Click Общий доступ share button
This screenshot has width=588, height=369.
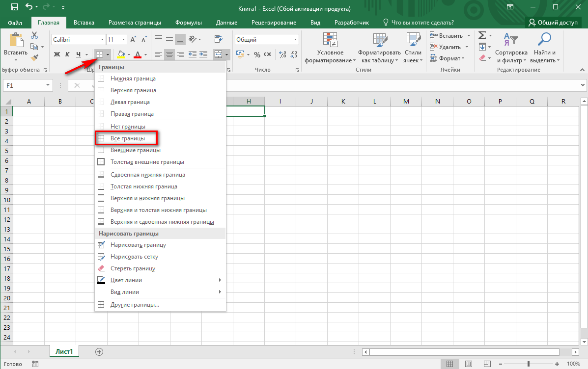pyautogui.click(x=553, y=23)
